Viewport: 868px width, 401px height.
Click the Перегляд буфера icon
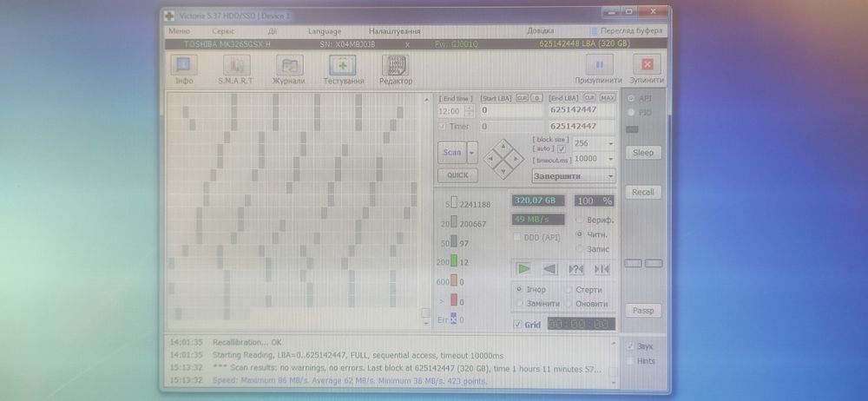point(594,31)
